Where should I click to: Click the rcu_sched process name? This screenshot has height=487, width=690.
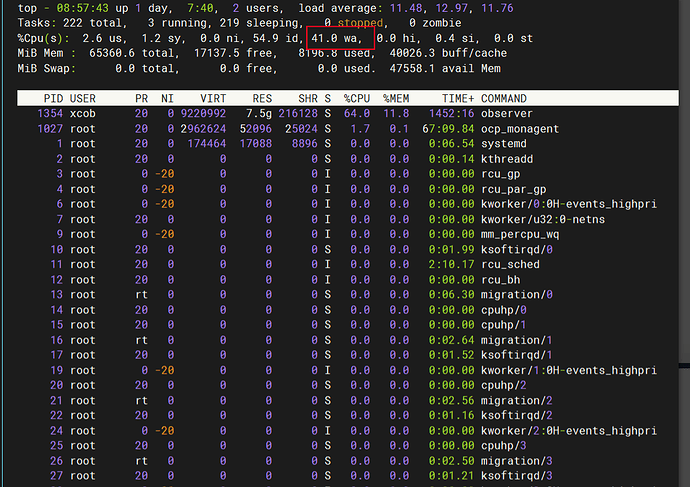510,264
